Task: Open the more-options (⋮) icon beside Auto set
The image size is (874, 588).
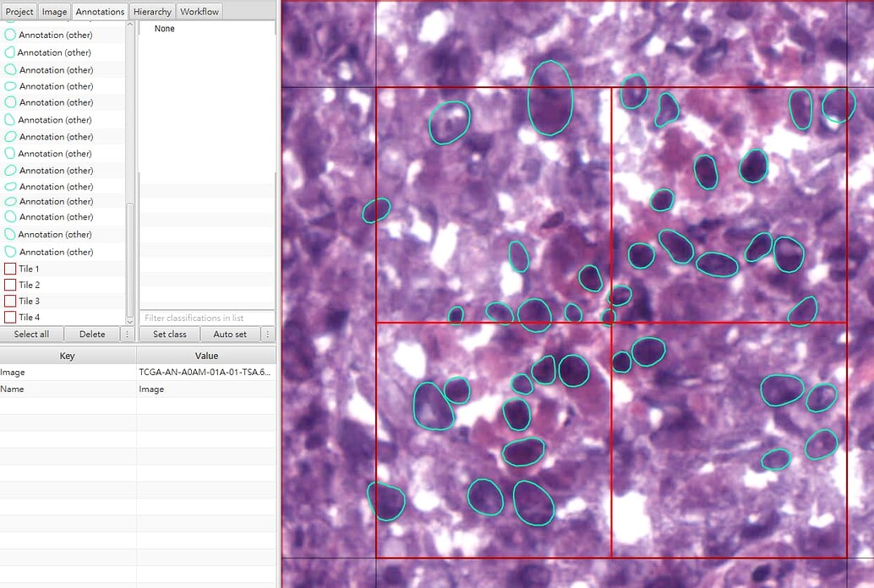Action: (267, 334)
